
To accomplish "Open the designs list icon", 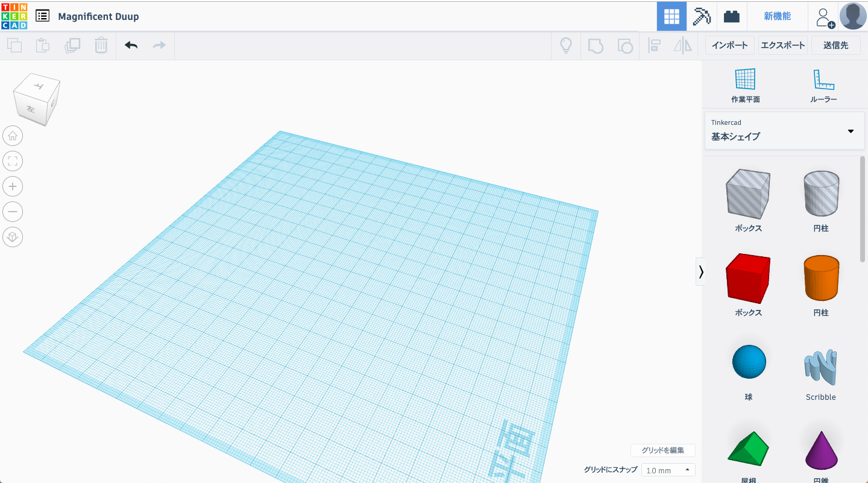I will click(42, 16).
